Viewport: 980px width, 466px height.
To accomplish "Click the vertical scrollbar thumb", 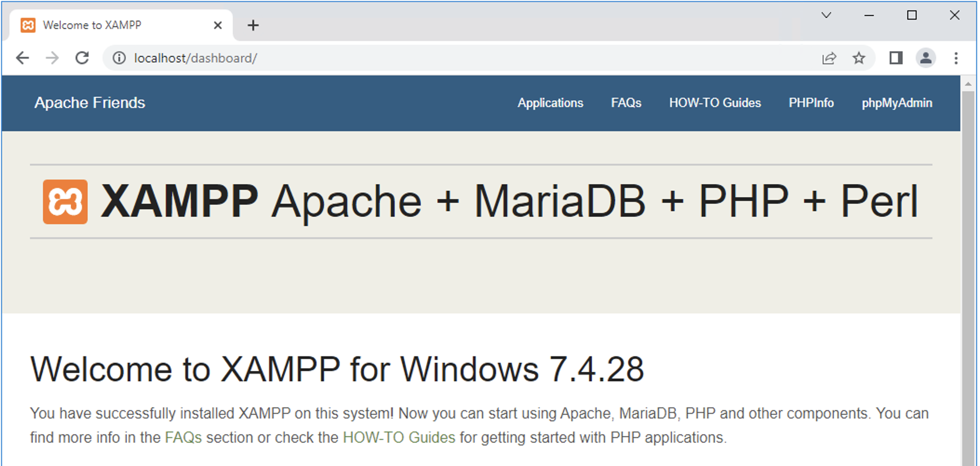I will (968, 278).
